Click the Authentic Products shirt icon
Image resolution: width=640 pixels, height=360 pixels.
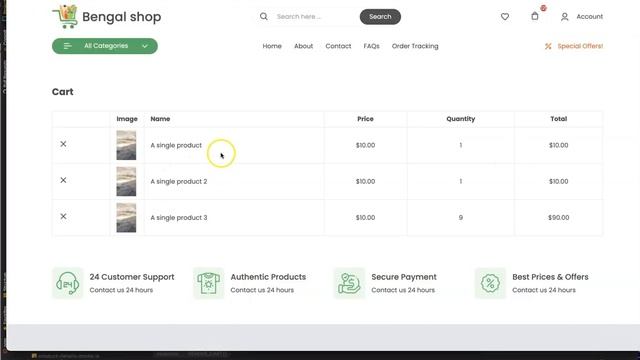209,283
